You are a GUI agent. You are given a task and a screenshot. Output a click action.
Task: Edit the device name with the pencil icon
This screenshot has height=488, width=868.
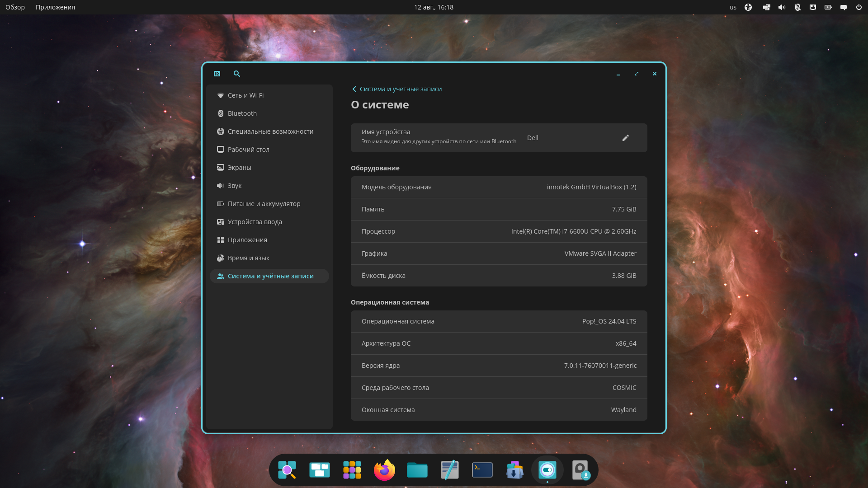(626, 138)
